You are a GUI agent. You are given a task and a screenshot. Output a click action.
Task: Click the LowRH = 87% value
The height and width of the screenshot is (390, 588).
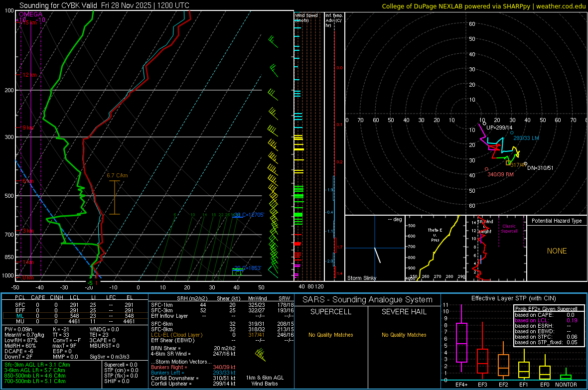click(x=20, y=340)
